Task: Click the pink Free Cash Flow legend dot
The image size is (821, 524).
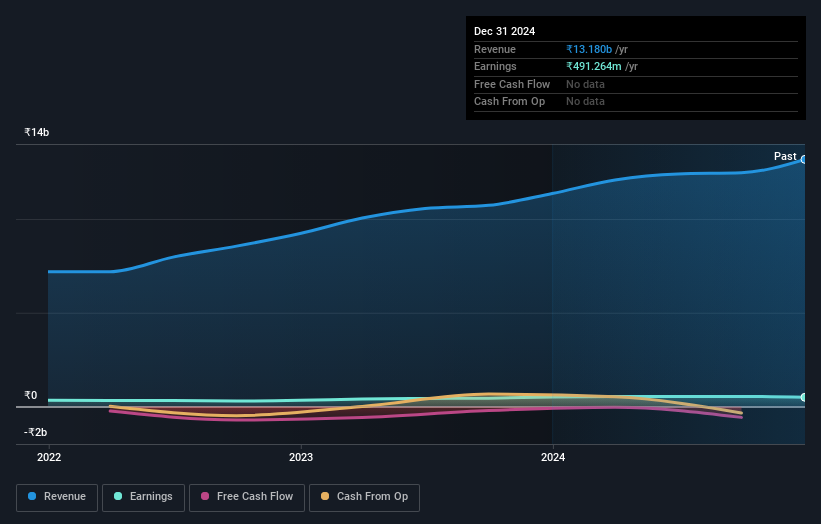Action: coord(205,496)
